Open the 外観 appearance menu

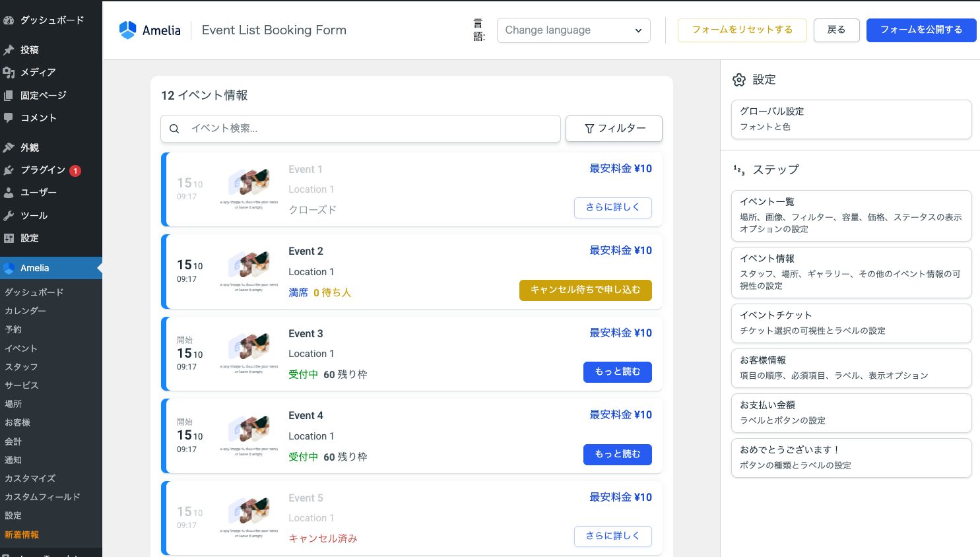click(30, 148)
